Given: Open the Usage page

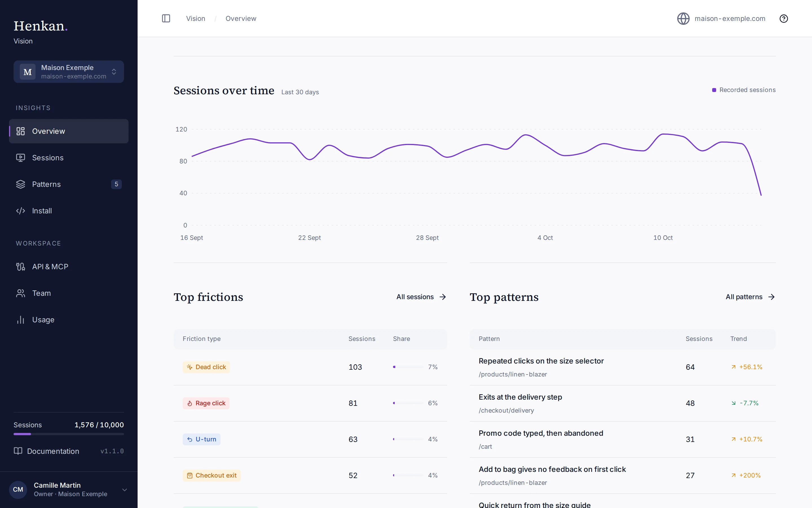Looking at the screenshot, I should pyautogui.click(x=69, y=319).
